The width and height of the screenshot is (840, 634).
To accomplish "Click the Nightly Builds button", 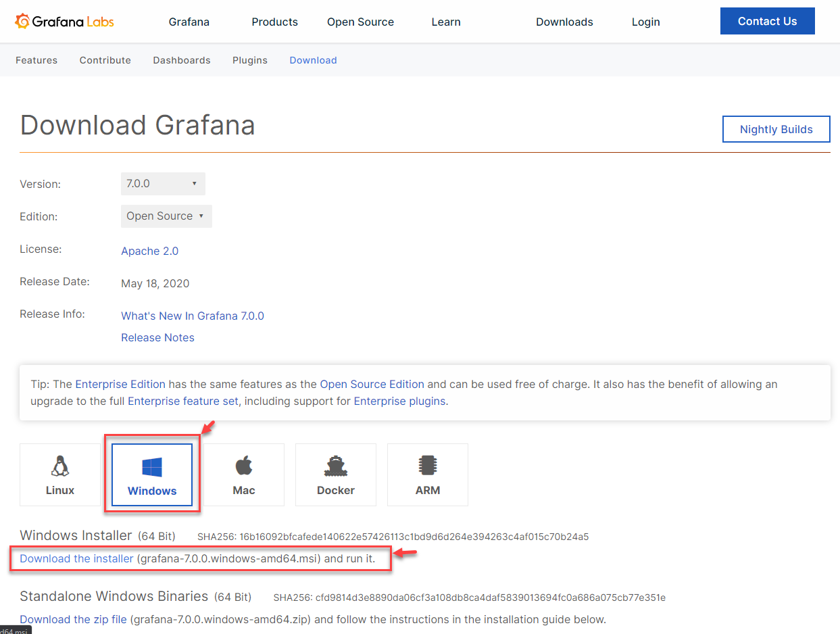I will 776,129.
